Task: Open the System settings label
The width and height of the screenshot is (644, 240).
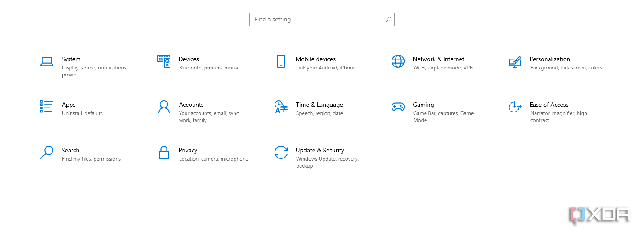Action: 71,59
